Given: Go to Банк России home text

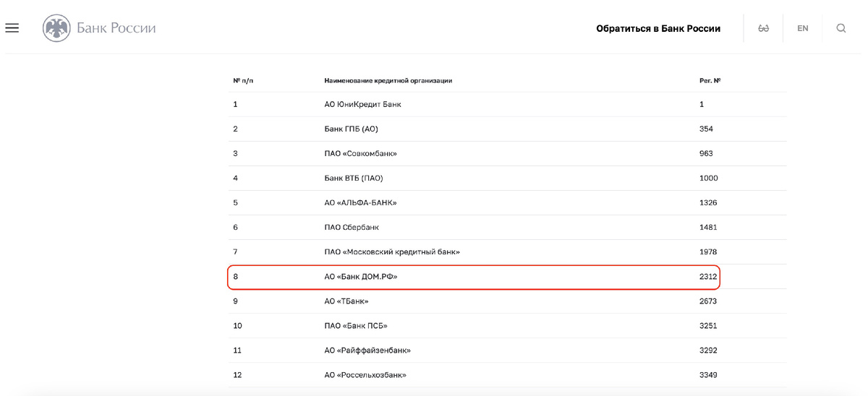Looking at the screenshot, I should [x=116, y=28].
